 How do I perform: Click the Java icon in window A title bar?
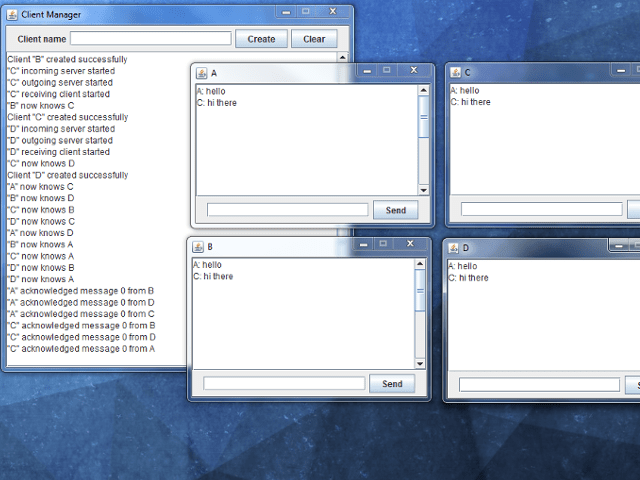coord(201,73)
